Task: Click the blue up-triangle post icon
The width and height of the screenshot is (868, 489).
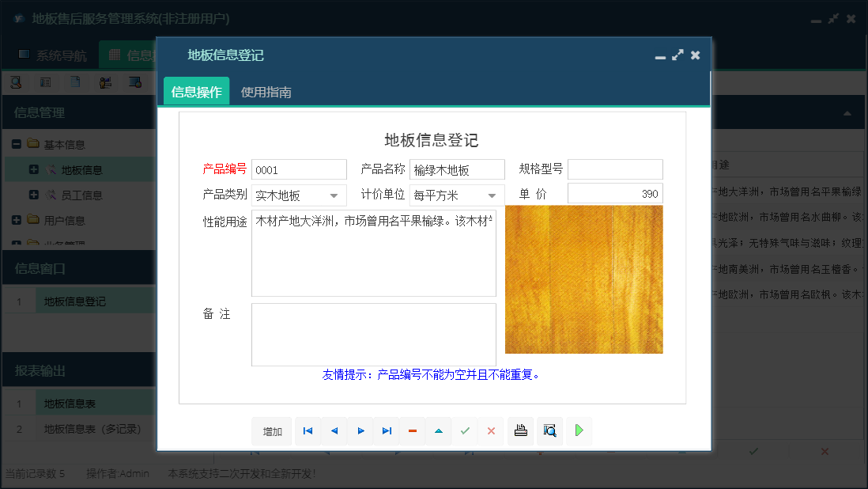Action: 439,431
